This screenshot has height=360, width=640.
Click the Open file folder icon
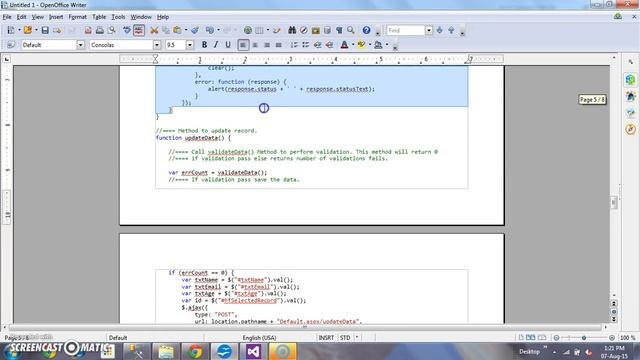click(x=27, y=30)
